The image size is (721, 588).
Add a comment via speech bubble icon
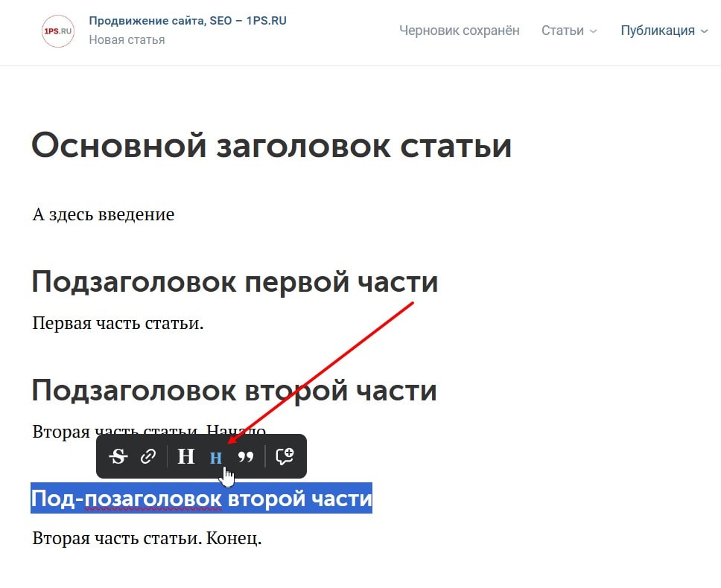(285, 456)
